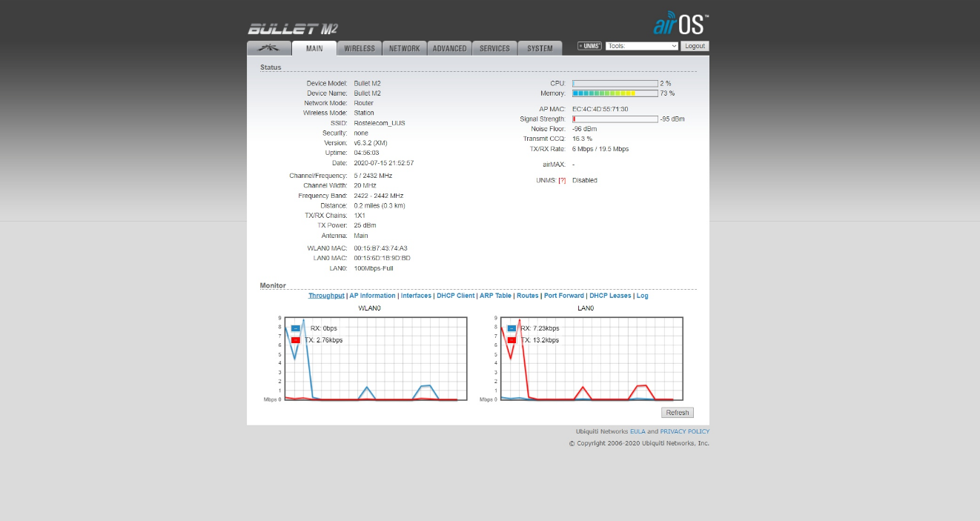Click the LAN0 throughput graph
Screen dimensions: 980x521
coord(592,359)
